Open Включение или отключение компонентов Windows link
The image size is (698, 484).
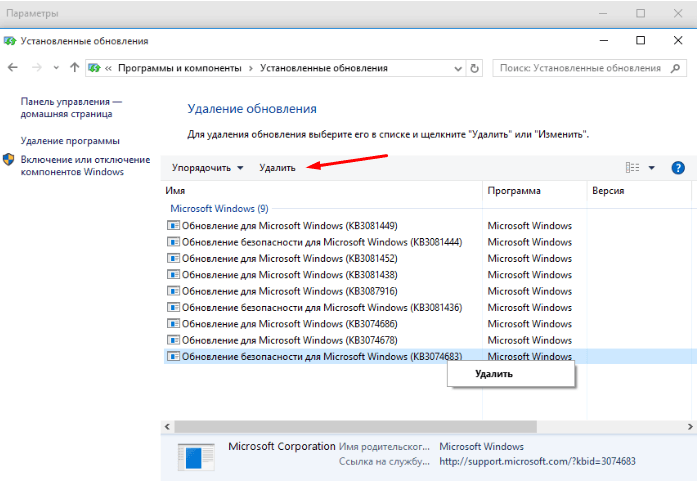coord(85,166)
